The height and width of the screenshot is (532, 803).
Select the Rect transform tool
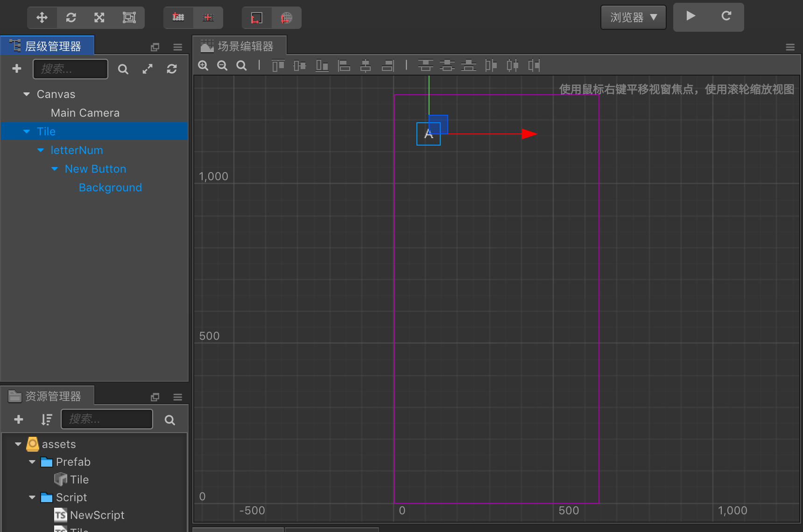point(129,18)
